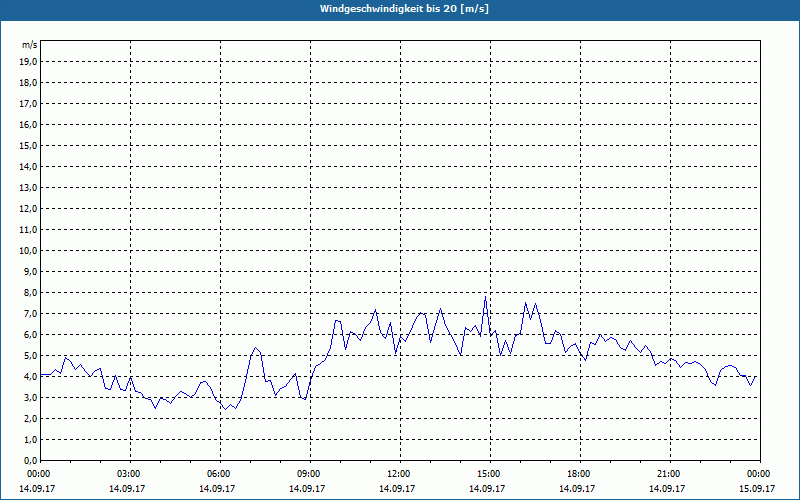Click the 17,0 y-axis value
This screenshot has height=500, width=800.
point(28,104)
